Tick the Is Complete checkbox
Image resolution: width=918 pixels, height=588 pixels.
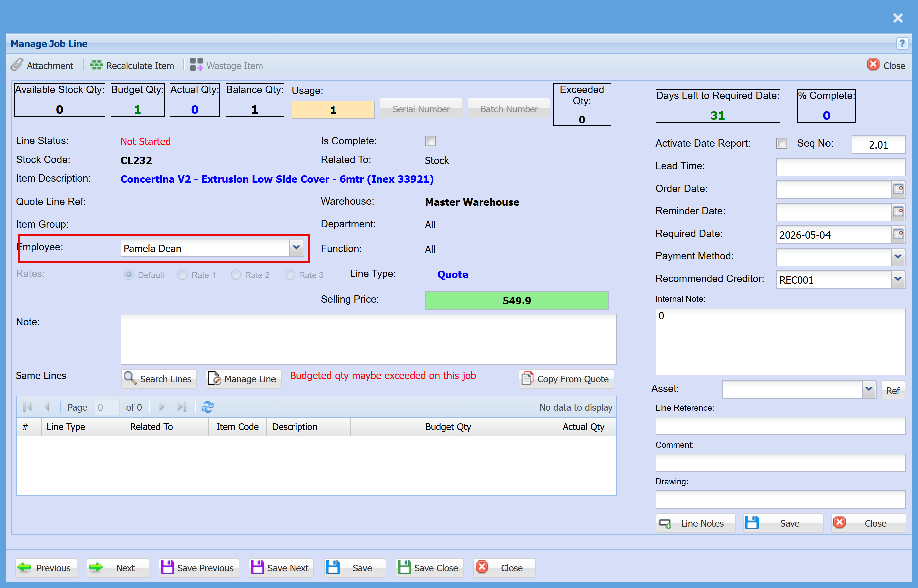coord(430,141)
